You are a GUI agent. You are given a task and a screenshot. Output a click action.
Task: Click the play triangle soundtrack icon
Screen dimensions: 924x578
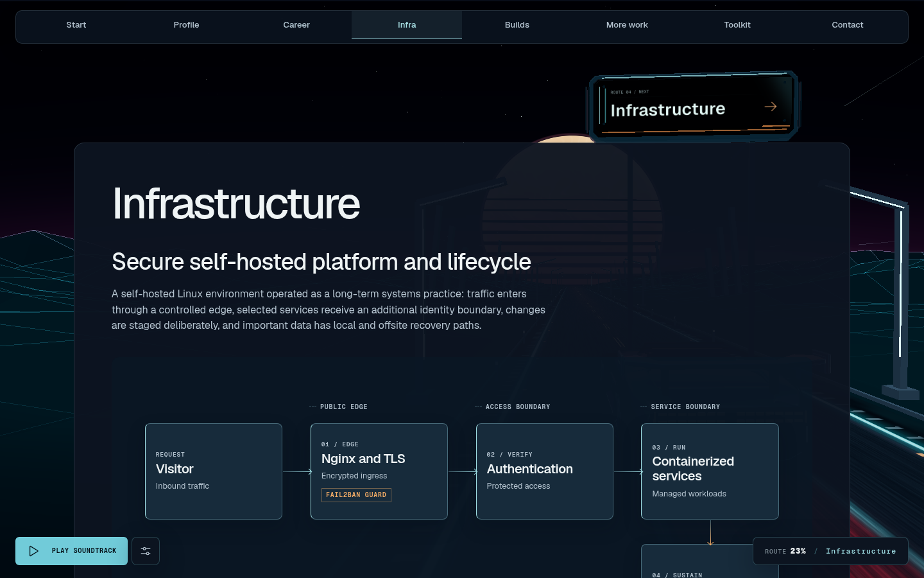tap(34, 551)
